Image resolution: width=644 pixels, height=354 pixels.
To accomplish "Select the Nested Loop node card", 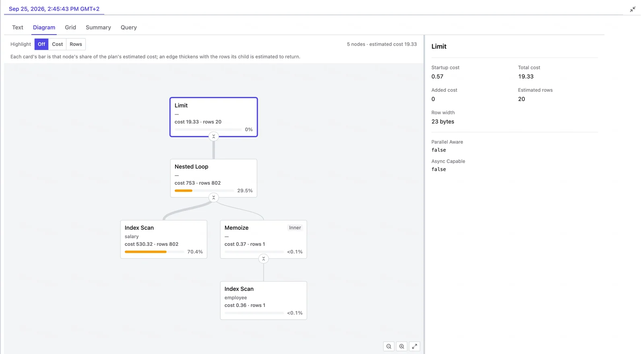I will coord(214,178).
